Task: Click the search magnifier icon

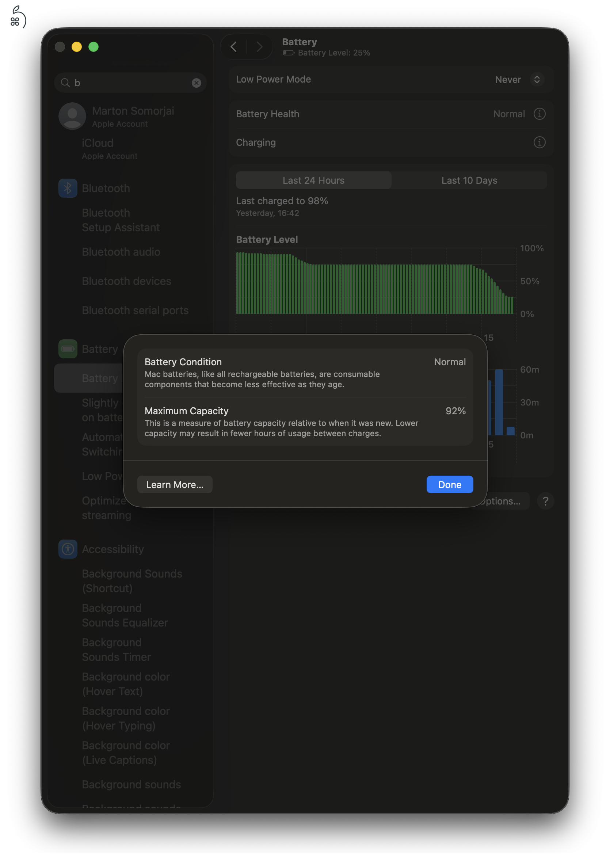Action: (x=65, y=83)
